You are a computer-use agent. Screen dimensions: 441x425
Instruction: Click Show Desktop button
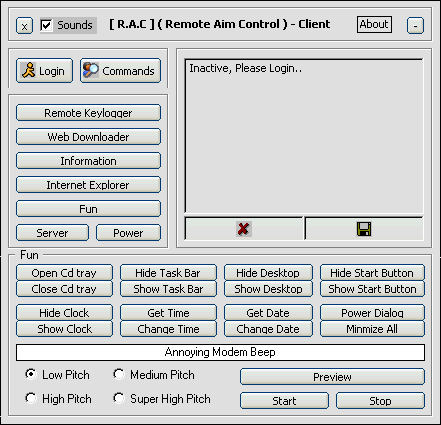(268, 289)
